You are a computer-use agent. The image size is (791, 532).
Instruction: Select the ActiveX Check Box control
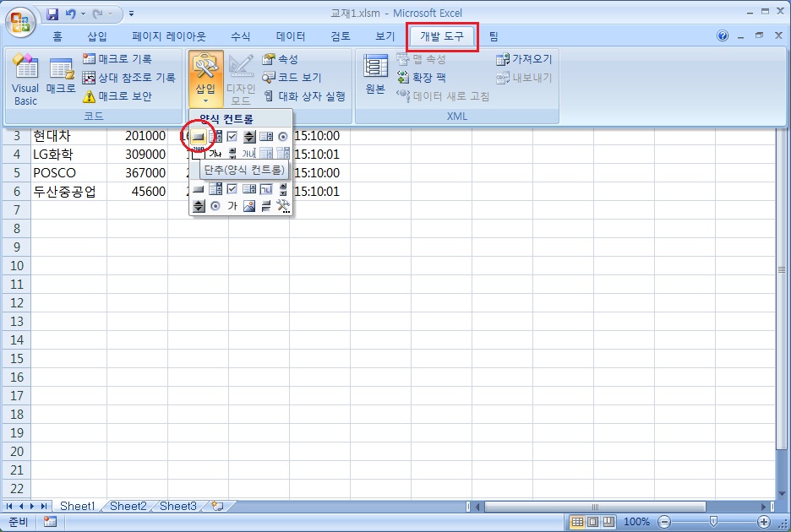232,189
